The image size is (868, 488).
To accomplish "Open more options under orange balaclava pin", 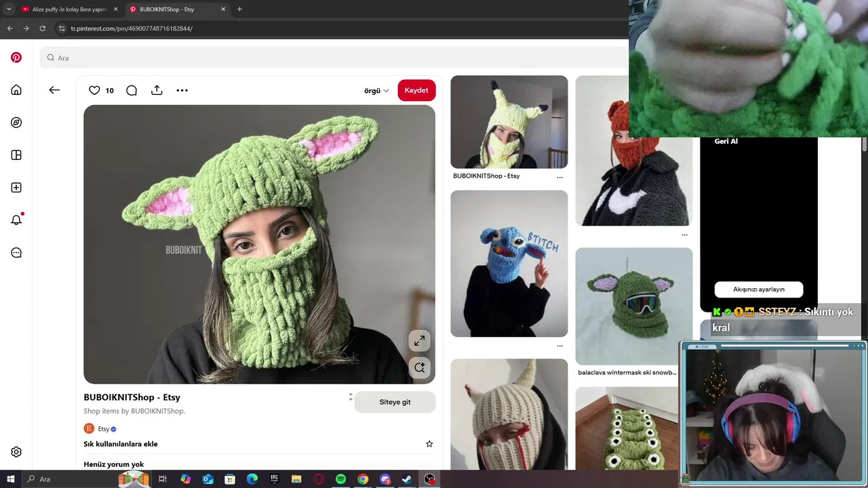I will tap(684, 235).
